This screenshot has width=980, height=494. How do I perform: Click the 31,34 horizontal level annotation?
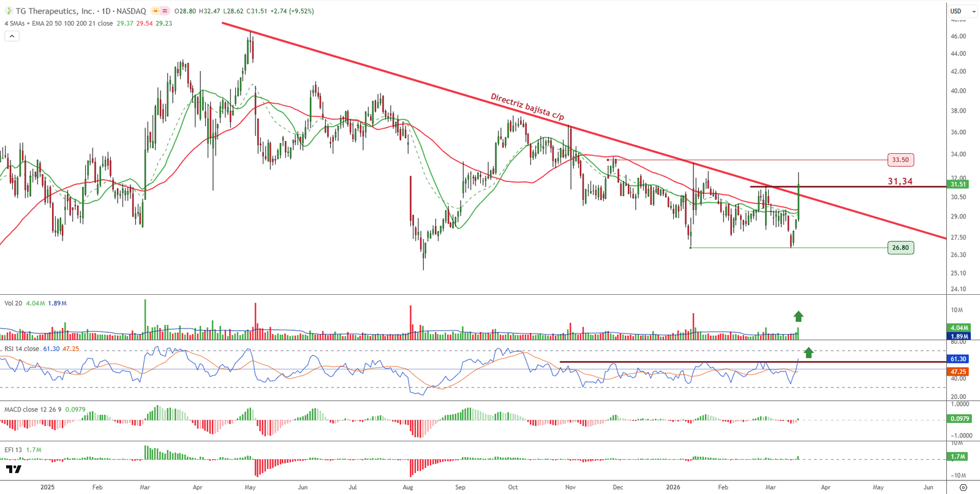pyautogui.click(x=900, y=181)
